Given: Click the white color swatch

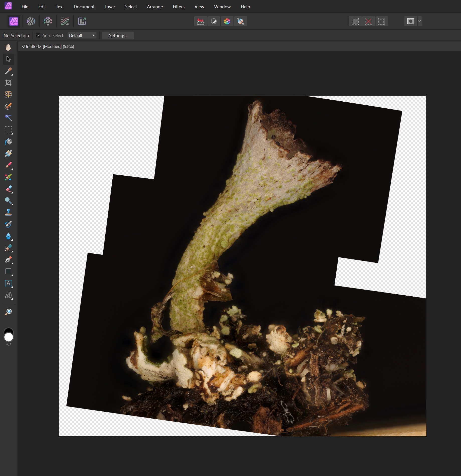Looking at the screenshot, I should [x=9, y=337].
